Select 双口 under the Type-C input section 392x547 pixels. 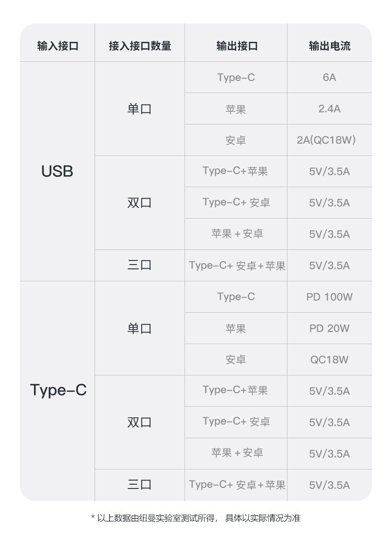click(x=140, y=423)
